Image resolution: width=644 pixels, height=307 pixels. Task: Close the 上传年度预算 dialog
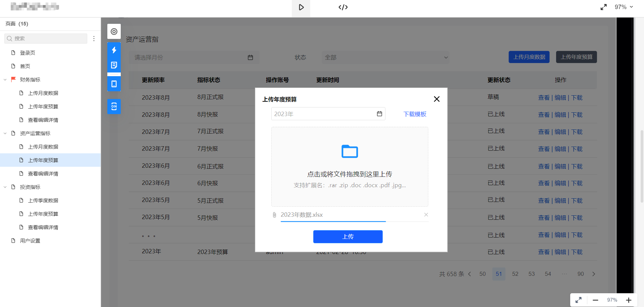tap(436, 99)
